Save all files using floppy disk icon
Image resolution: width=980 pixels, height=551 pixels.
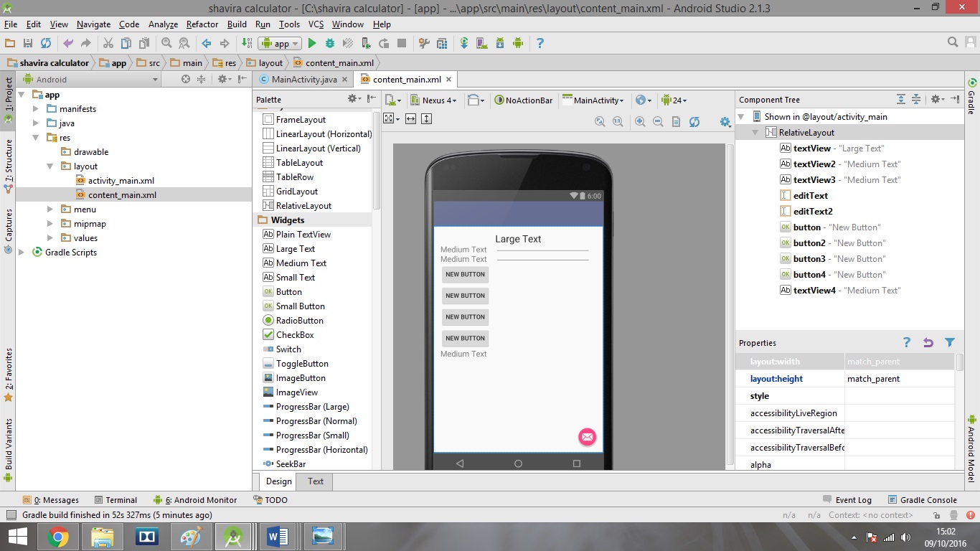click(x=28, y=43)
